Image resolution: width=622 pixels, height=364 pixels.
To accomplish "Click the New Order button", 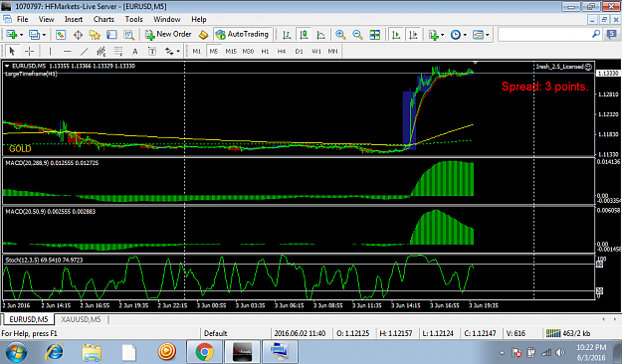I will tap(168, 35).
